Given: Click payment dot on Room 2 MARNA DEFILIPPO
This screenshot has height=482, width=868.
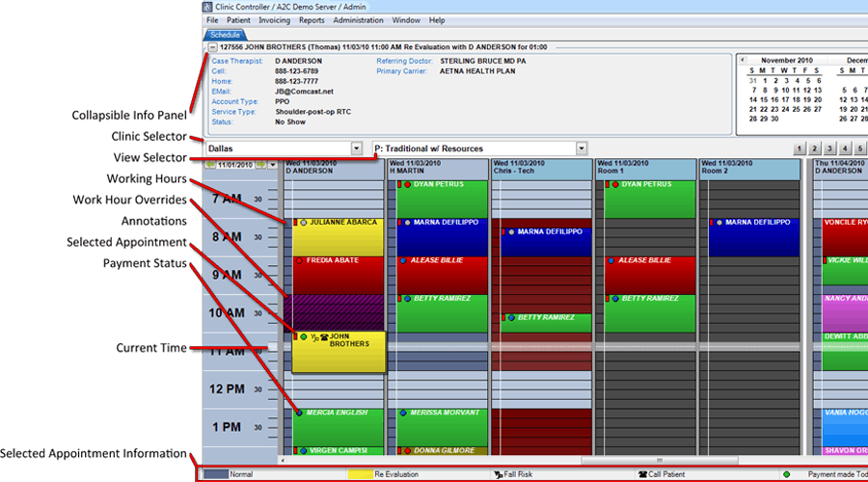Looking at the screenshot, I should [x=719, y=223].
